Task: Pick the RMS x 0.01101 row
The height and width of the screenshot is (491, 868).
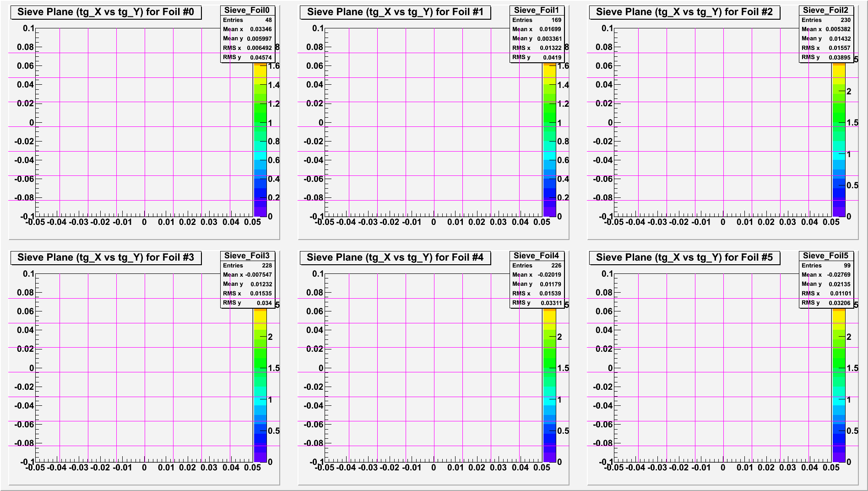Action: point(826,294)
